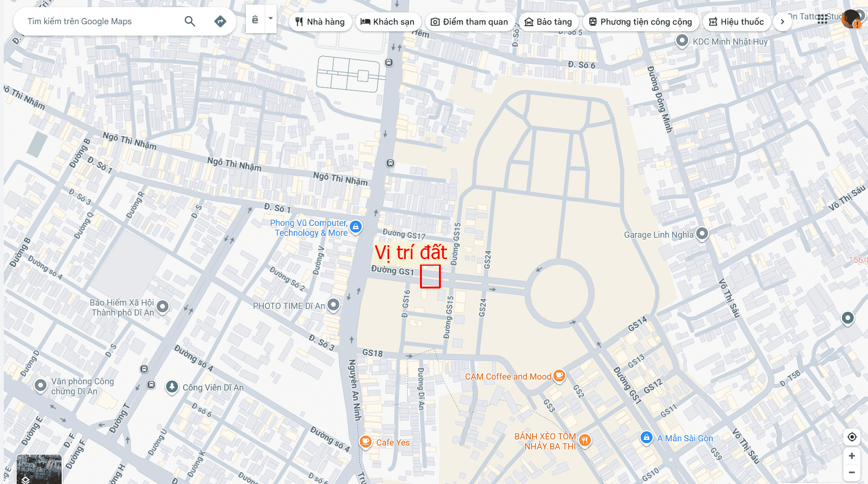
Task: Select the Công Viên Dĩ An park marker
Action: click(x=172, y=387)
